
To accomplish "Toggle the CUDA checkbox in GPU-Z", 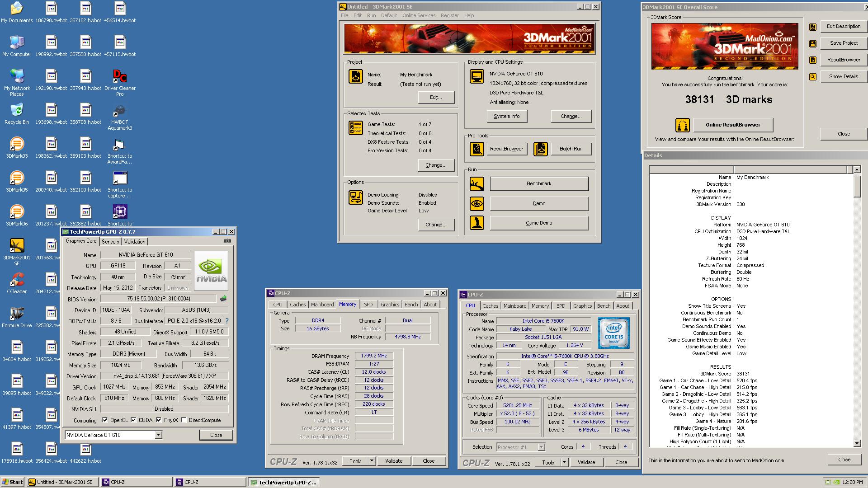I will (133, 420).
